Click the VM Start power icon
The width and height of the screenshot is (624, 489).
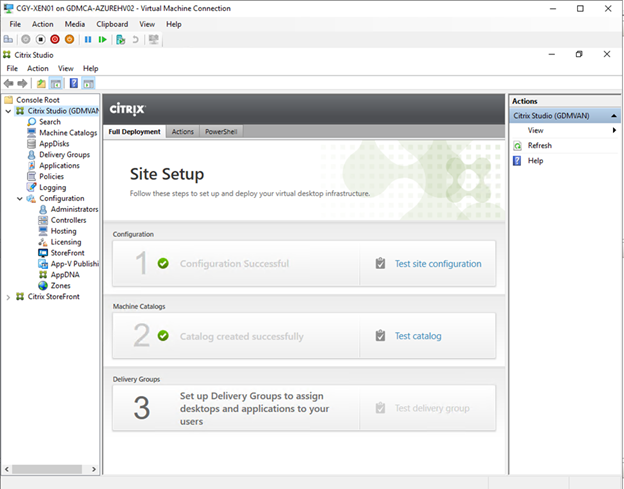click(x=26, y=39)
